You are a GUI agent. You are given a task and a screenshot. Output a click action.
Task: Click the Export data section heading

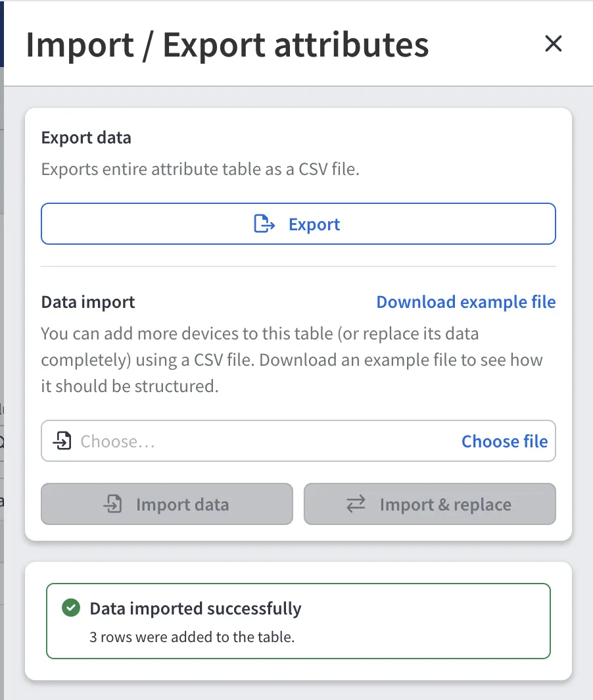86,137
